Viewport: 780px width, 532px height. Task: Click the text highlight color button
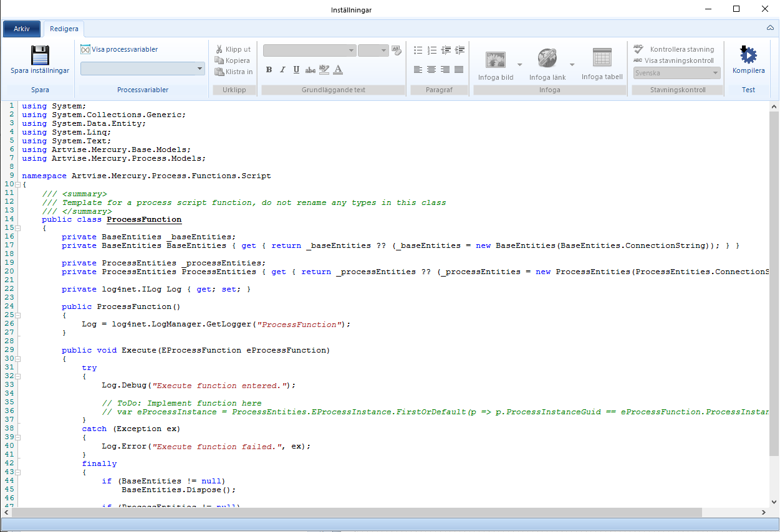324,70
